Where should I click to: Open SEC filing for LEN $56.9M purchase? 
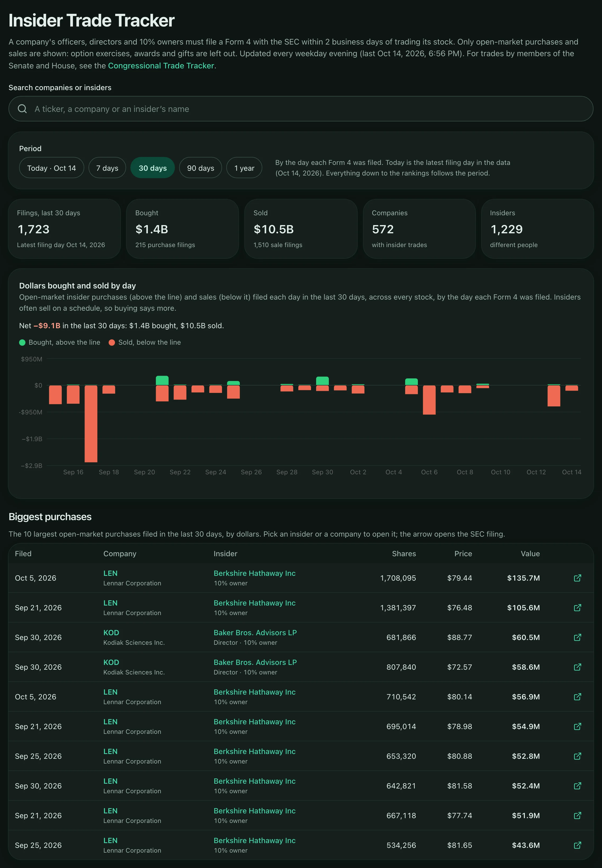577,697
